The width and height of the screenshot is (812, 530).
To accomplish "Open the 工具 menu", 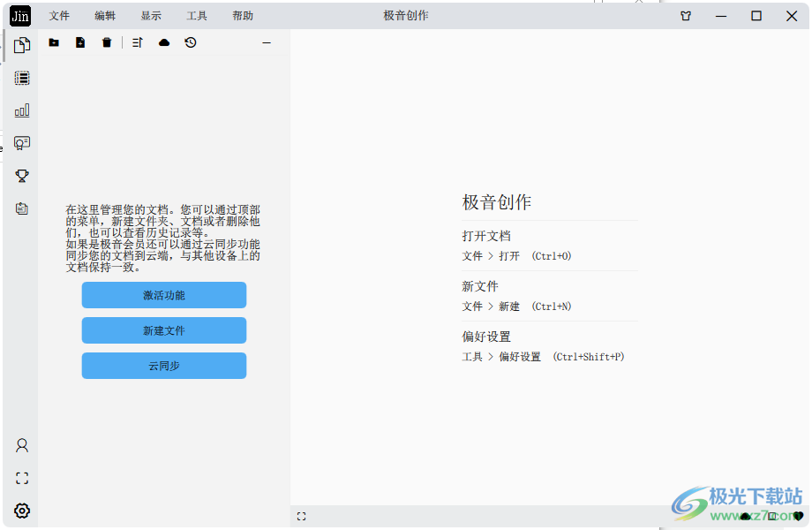I will pyautogui.click(x=197, y=16).
